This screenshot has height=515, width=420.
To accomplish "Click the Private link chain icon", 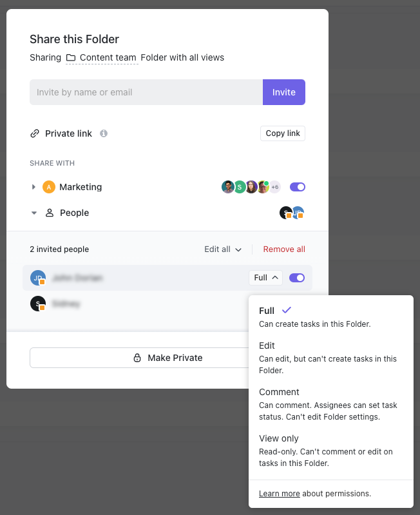I will [35, 133].
